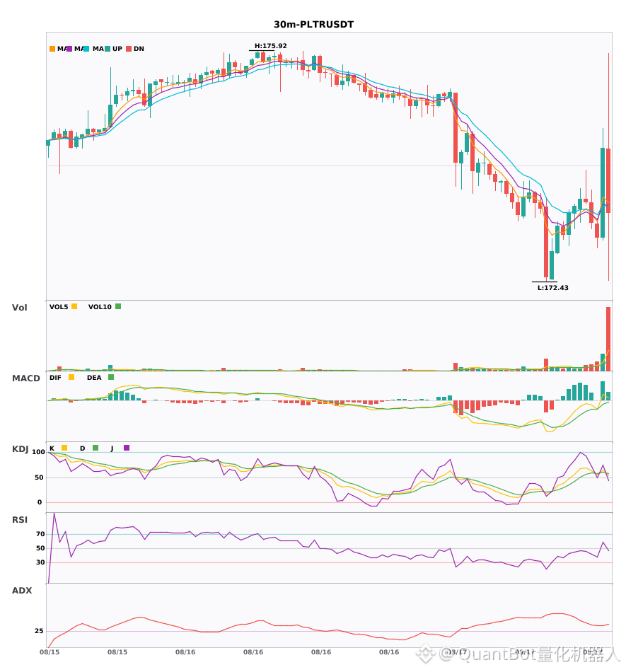Viewport: 626px width, 672px height.
Task: Click the high marker H:175.92
Action: pos(271,46)
